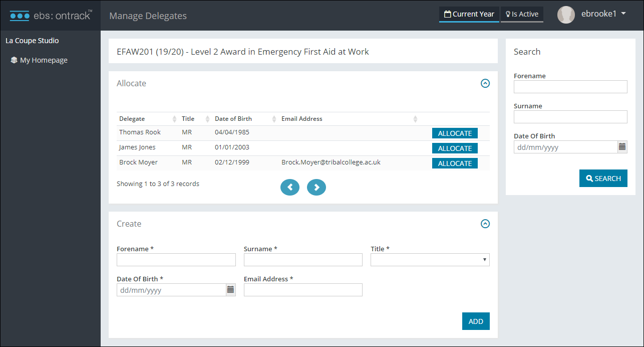644x347 pixels.
Task: Collapse the Allocate panel
Action: point(485,83)
